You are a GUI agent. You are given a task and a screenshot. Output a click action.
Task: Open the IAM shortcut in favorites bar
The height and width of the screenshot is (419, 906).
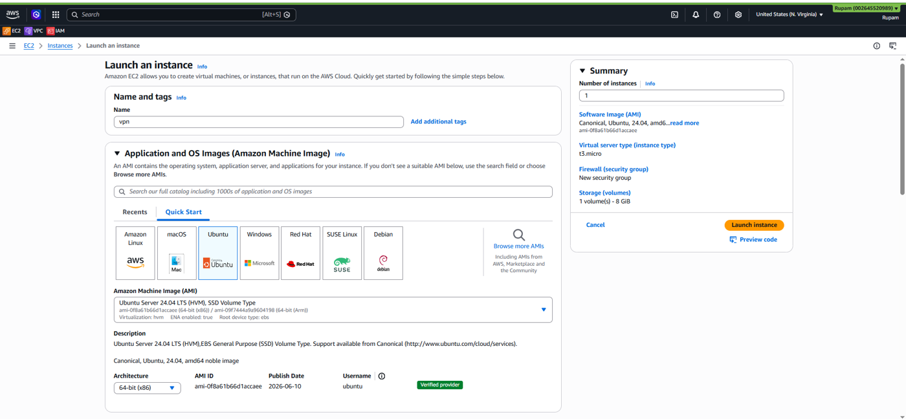click(56, 31)
